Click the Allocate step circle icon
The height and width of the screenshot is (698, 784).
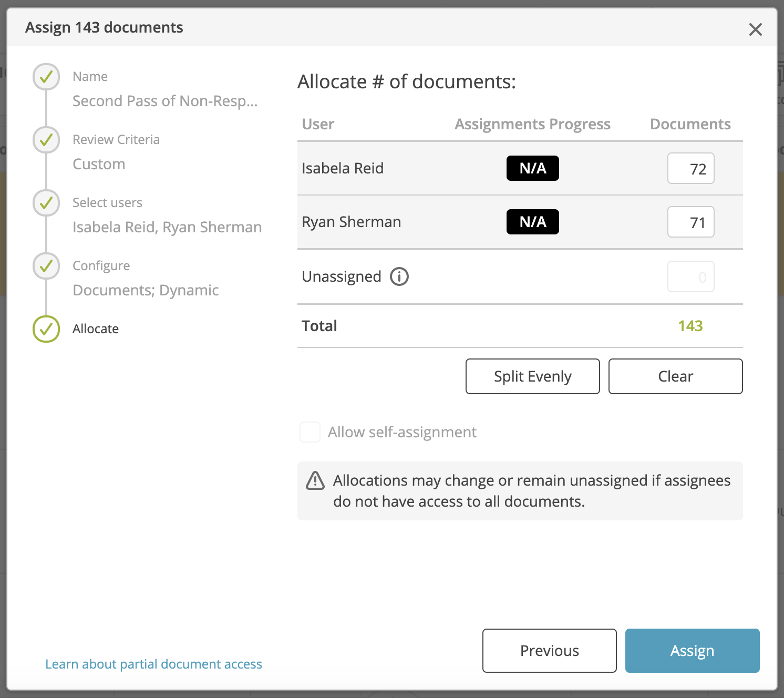46,329
